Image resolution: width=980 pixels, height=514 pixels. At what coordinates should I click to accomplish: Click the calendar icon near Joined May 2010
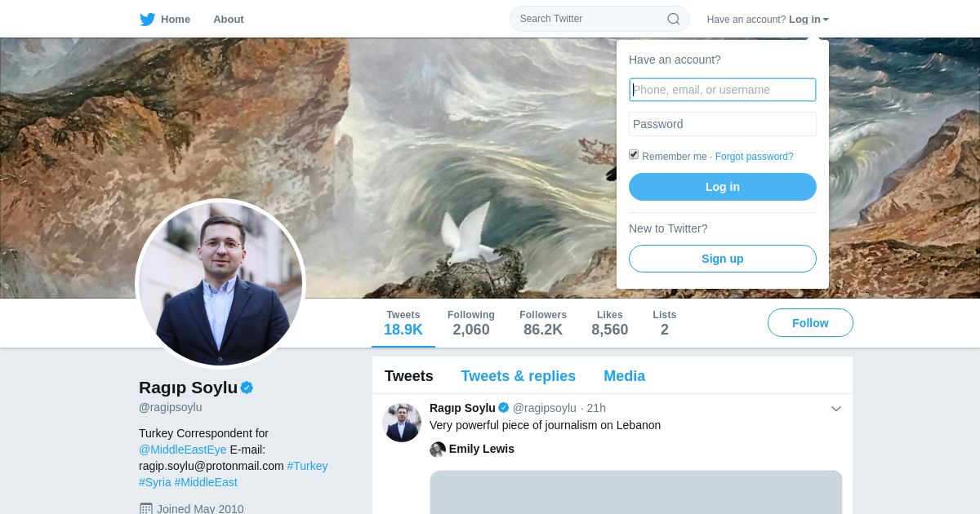tap(146, 509)
